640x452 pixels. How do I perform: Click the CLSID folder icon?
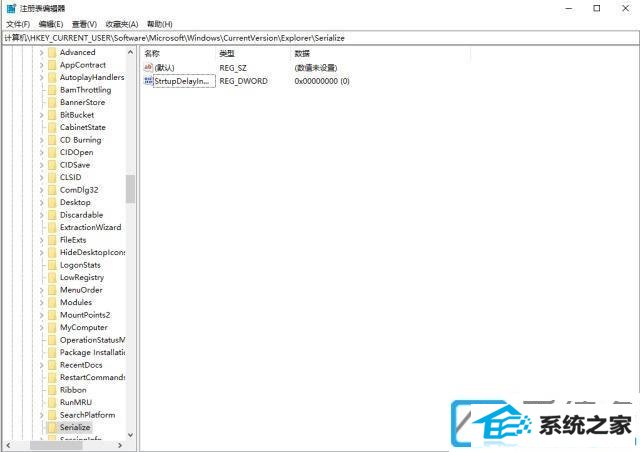pyautogui.click(x=52, y=177)
